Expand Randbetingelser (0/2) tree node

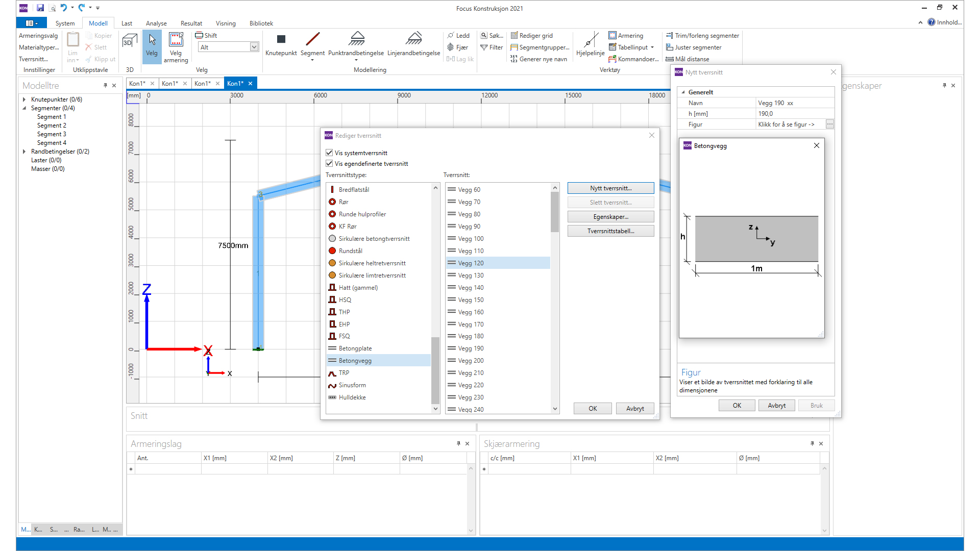24,152
